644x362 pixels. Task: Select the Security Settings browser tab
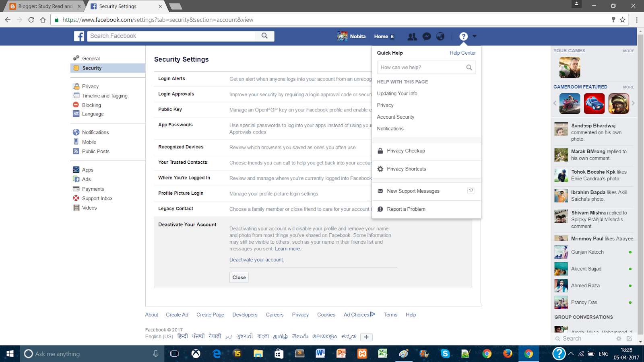(127, 6)
